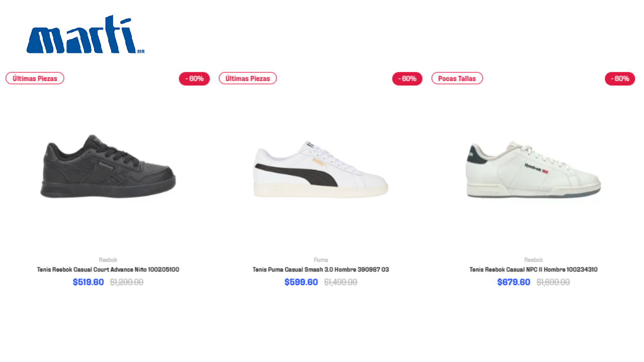Click the Pocas Tallas badge on Reebok NPC II
644x362 pixels.
(457, 78)
